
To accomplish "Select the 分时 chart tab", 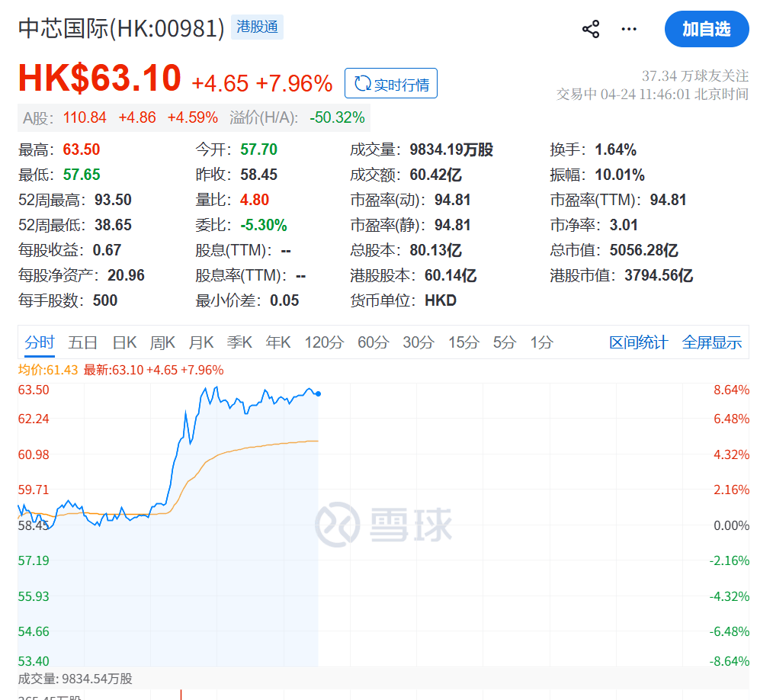I will [x=39, y=342].
